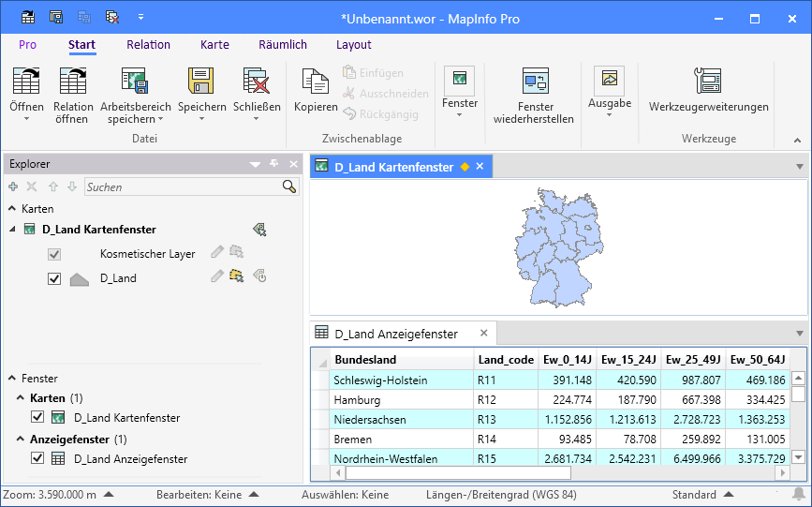
Task: Toggle D_Land layer visibility checkbox
Action: coord(54,278)
